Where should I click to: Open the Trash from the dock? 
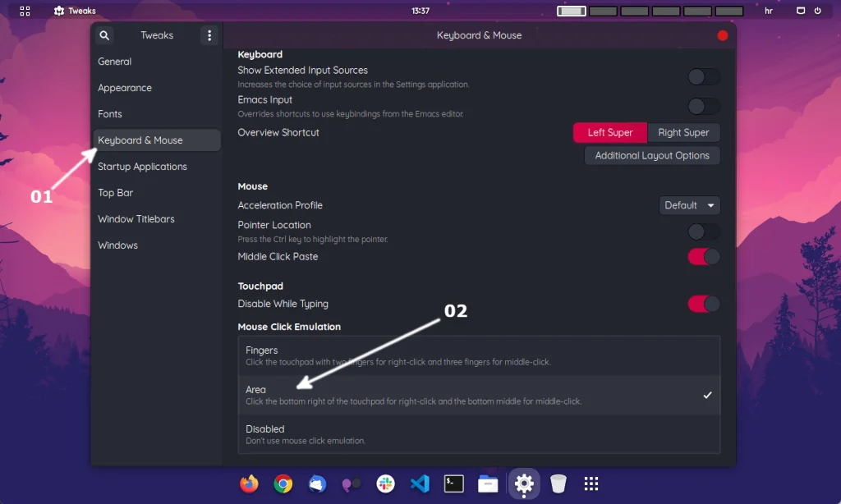coord(558,483)
